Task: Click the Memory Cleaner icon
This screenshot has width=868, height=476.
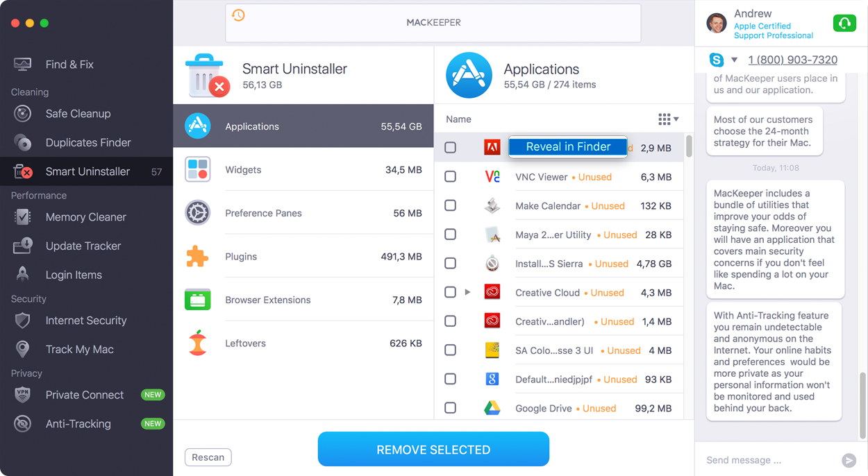Action: click(x=22, y=217)
